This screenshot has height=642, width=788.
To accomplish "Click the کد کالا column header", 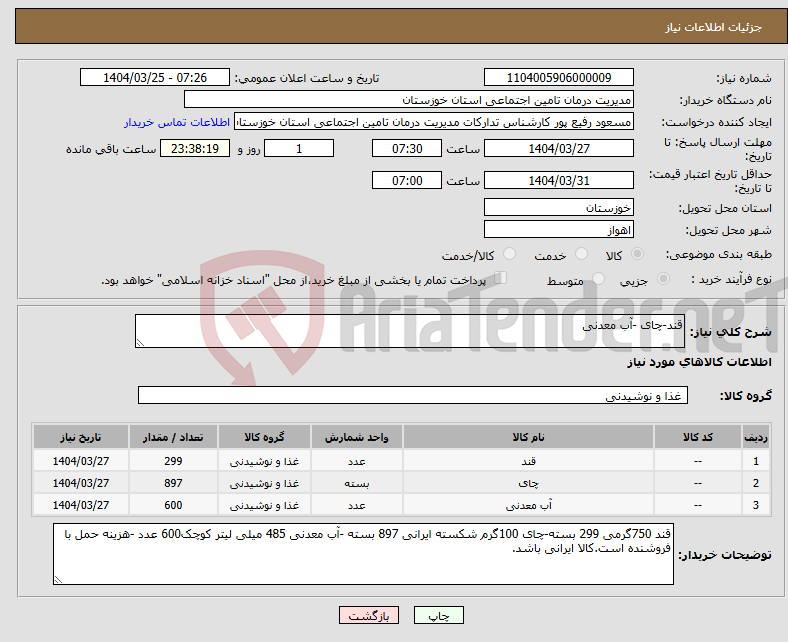I will coord(698,437).
